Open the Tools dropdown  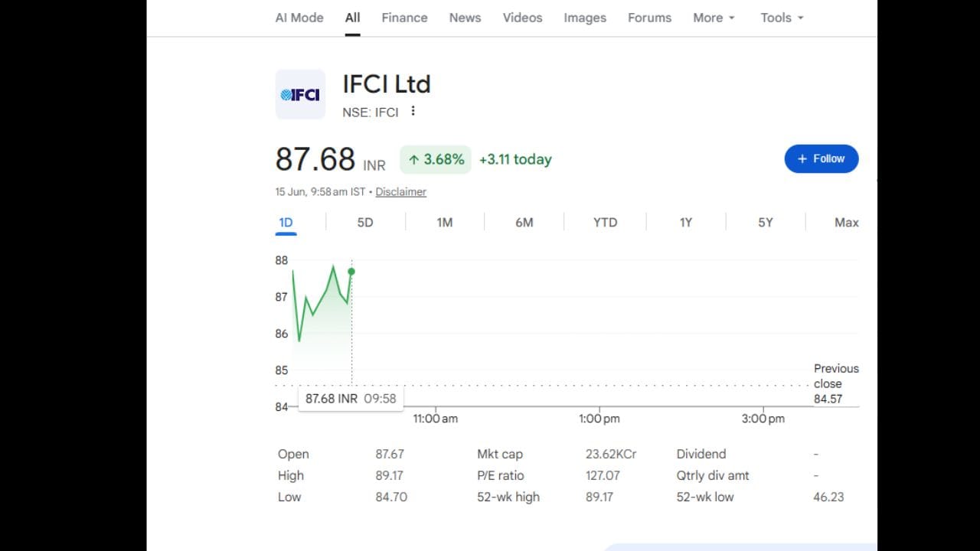[782, 18]
